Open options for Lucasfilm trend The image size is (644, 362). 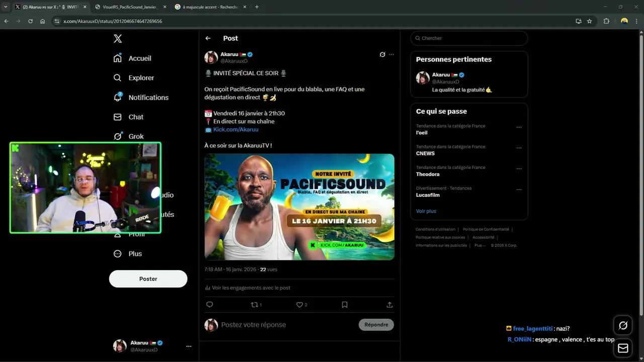point(519,190)
